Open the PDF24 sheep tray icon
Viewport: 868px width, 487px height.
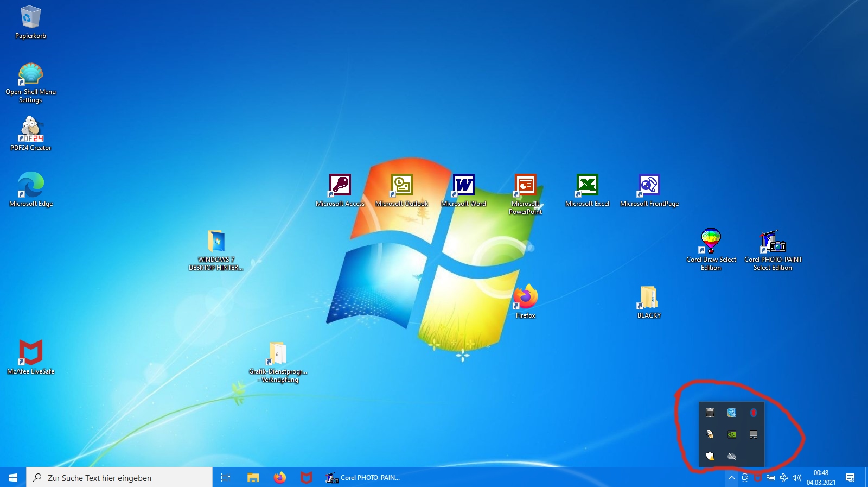tap(710, 434)
